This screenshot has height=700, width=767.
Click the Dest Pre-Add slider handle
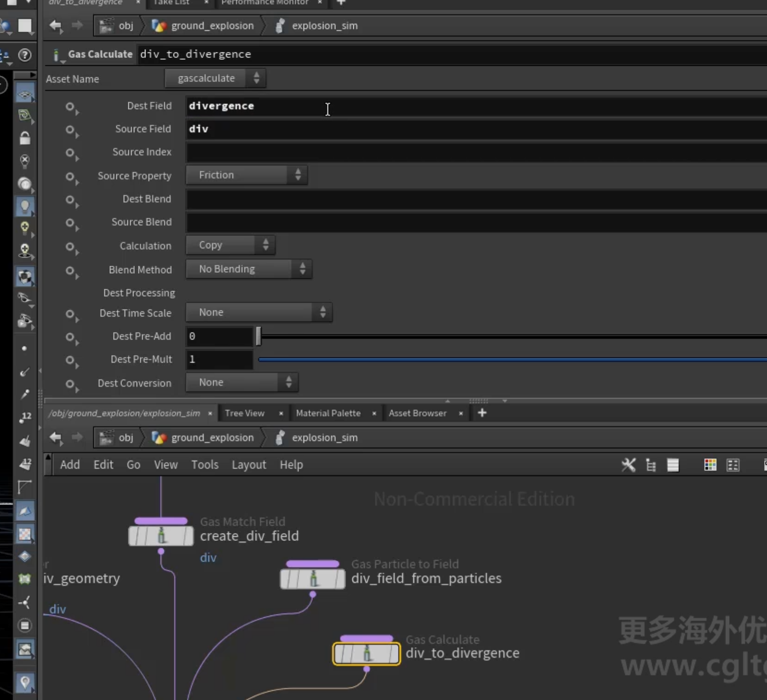click(x=259, y=336)
